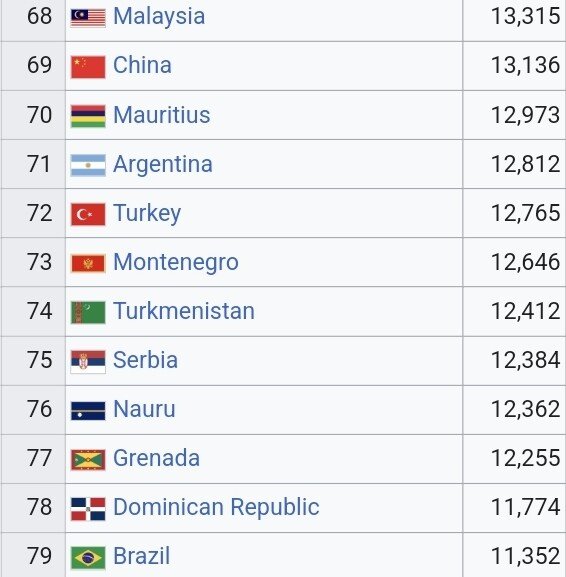Click the Brazil flag icon

pos(88,558)
